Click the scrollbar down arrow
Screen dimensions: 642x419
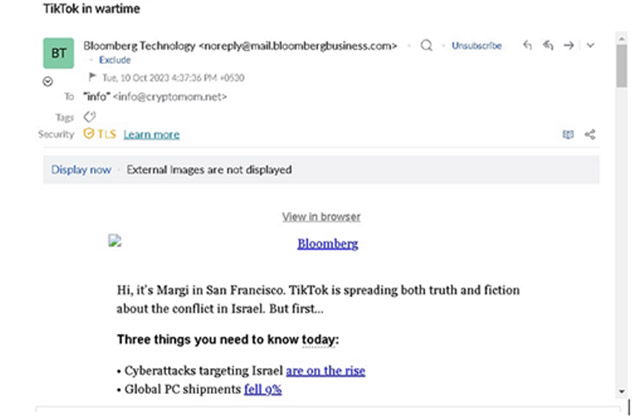click(x=622, y=392)
